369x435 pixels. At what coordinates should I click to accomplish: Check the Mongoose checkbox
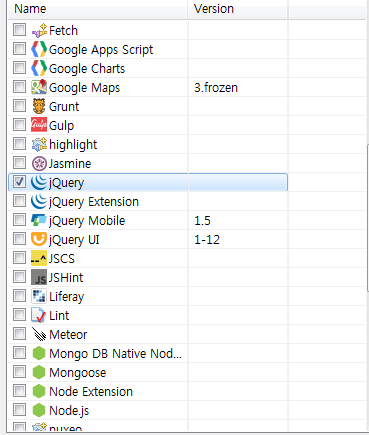pos(19,372)
